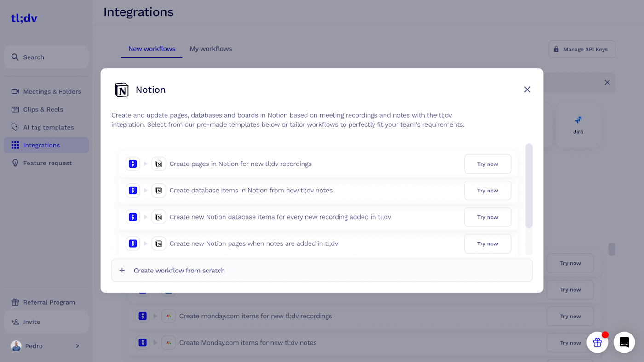
Task: Expand the Pedro account menu chevron
Action: [77, 346]
